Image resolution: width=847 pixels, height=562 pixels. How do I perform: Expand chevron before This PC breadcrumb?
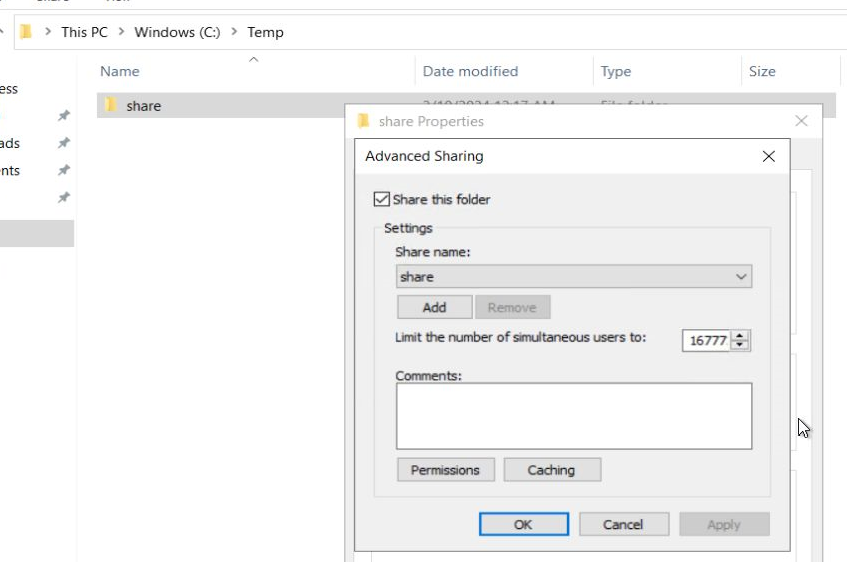click(48, 32)
